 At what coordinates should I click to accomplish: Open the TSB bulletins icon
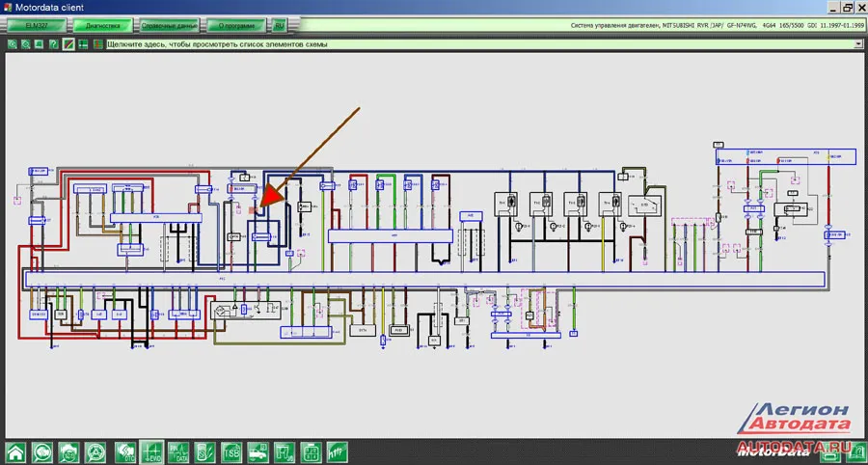pyautogui.click(x=231, y=452)
